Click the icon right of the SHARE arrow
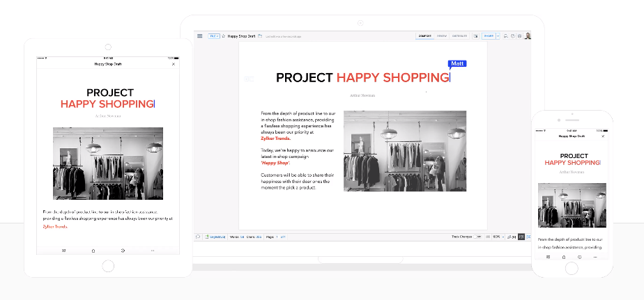 pos(506,36)
